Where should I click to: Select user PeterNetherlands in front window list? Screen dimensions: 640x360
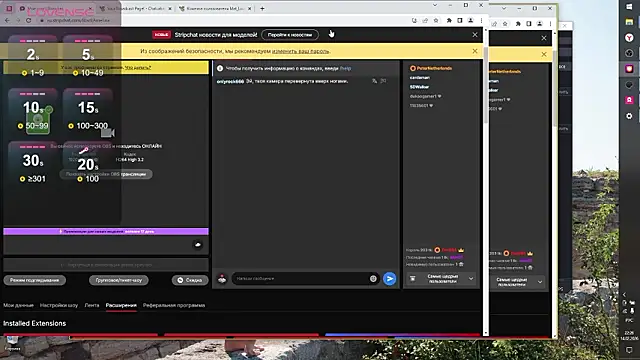[x=431, y=68]
